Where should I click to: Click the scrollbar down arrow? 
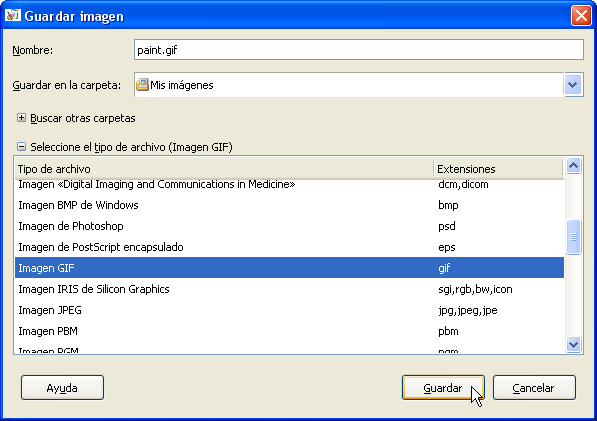pyautogui.click(x=573, y=344)
